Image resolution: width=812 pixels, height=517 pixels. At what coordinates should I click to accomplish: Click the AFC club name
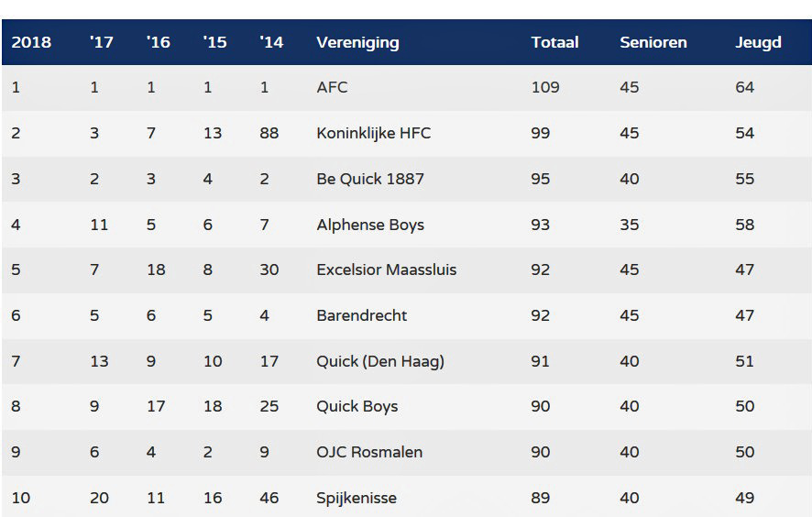[332, 88]
